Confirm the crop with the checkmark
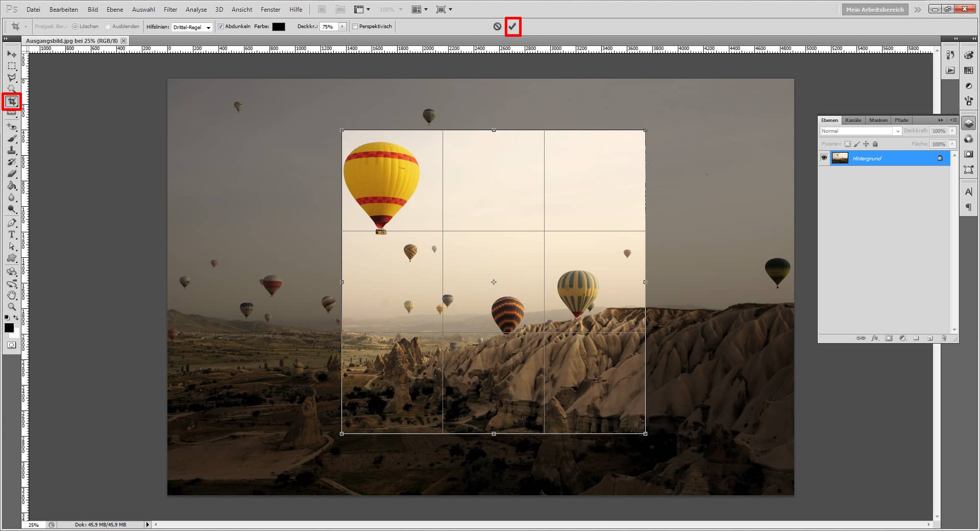This screenshot has width=980, height=531. click(x=513, y=26)
